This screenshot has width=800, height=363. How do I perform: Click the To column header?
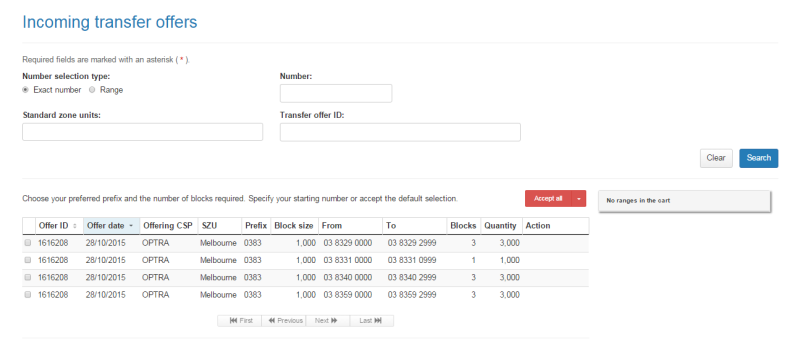pyautogui.click(x=414, y=226)
